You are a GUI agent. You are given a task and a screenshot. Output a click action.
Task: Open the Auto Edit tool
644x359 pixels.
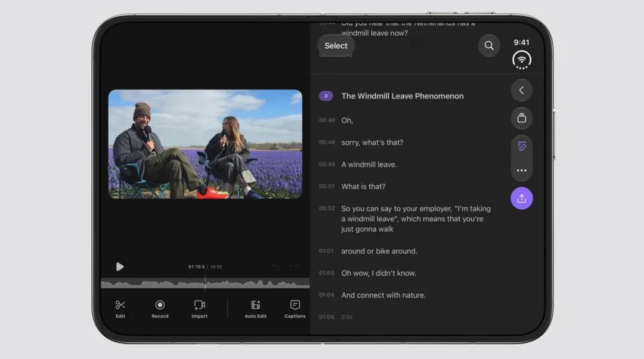pos(255,309)
